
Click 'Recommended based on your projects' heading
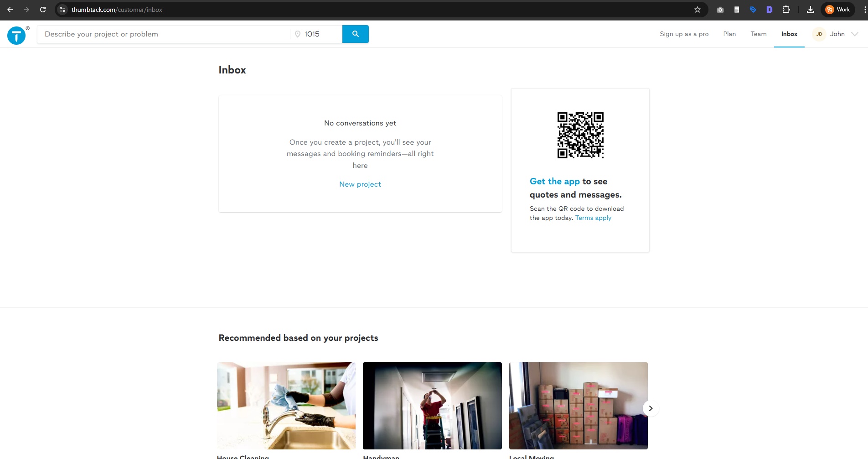tap(298, 338)
